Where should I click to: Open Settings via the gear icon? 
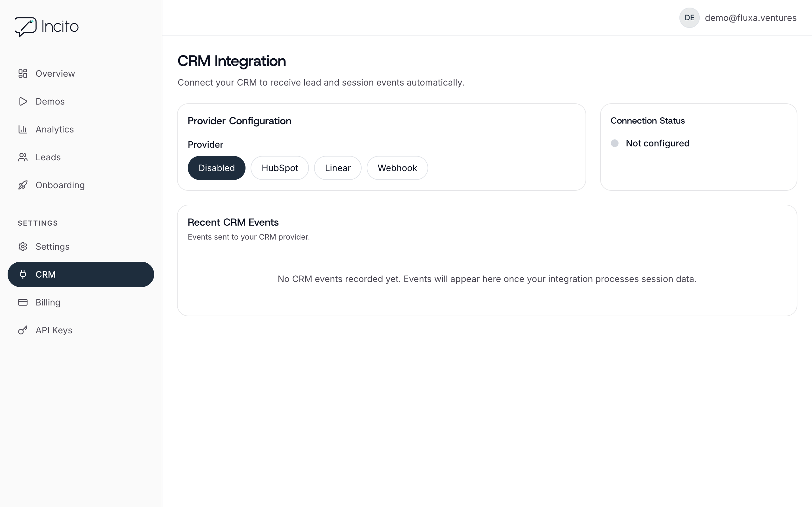pos(23,247)
